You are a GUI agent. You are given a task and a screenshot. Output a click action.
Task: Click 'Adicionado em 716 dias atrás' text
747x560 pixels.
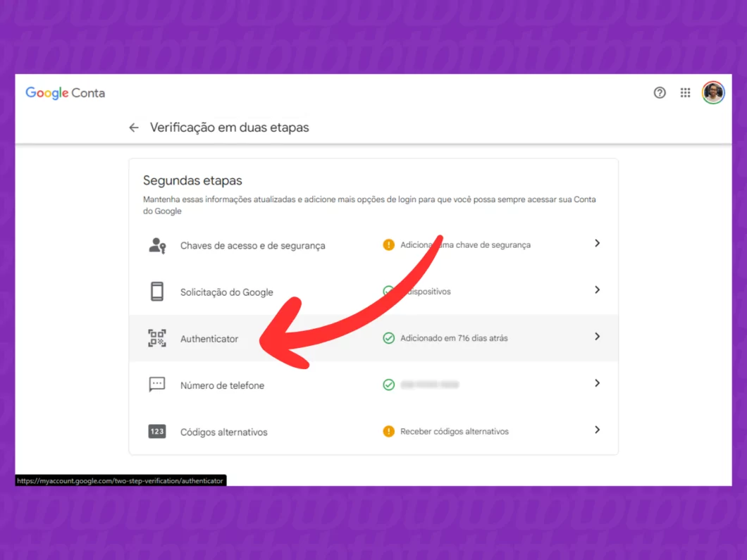tap(454, 338)
